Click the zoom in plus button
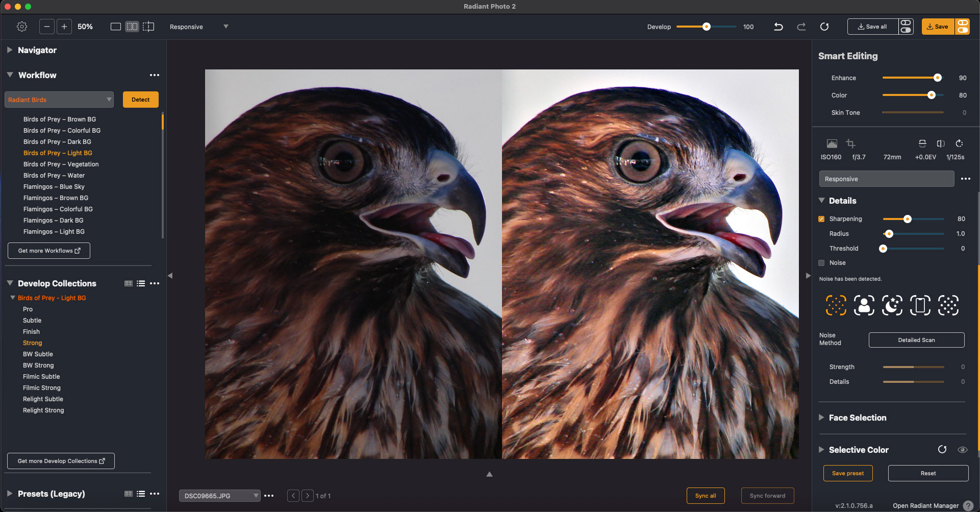 (64, 27)
